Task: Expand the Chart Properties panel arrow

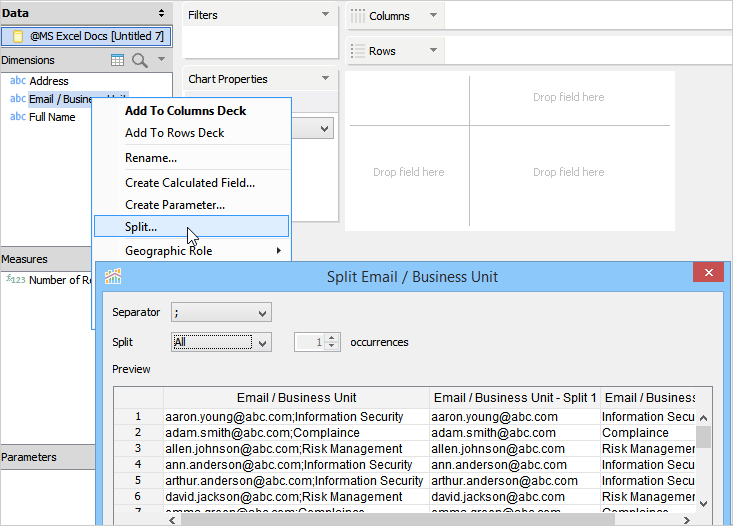Action: pyautogui.click(x=325, y=79)
